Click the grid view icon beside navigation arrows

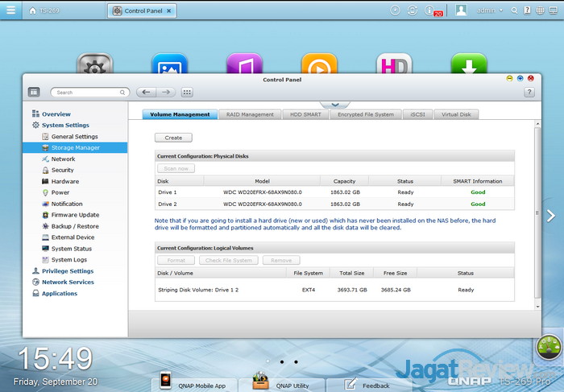tap(187, 93)
